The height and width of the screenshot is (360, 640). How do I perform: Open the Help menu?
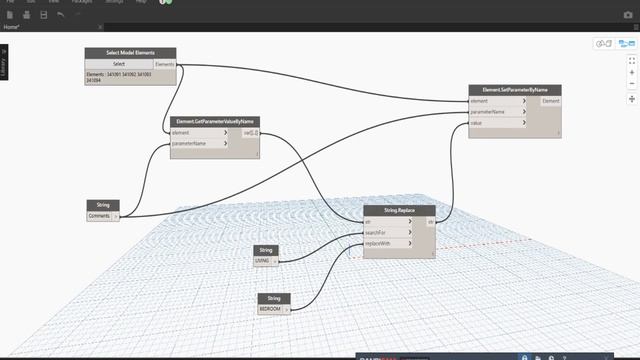click(141, 2)
